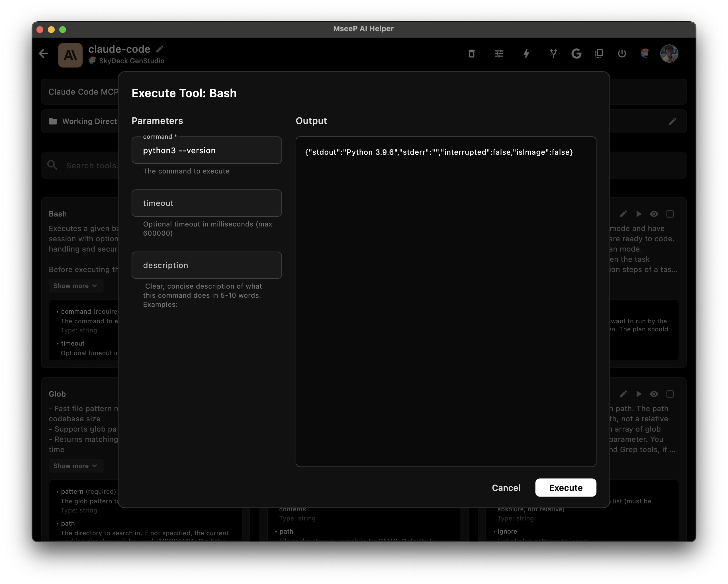728x584 pixels.
Task: Click the timeout parameter field
Action: click(x=207, y=203)
